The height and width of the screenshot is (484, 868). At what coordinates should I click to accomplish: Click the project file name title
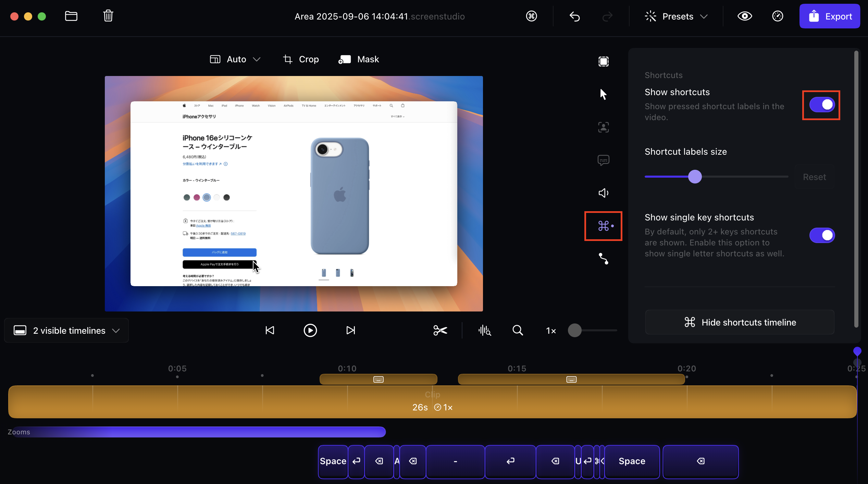[380, 16]
